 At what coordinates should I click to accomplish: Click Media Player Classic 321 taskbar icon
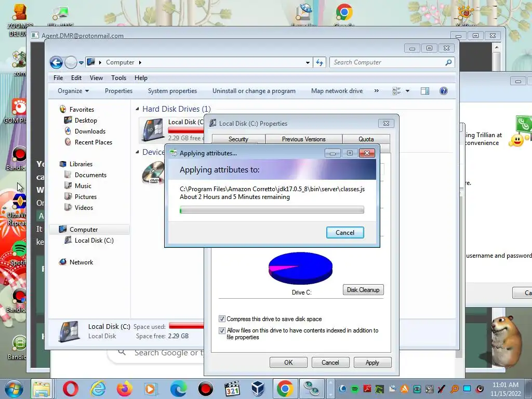(232, 389)
